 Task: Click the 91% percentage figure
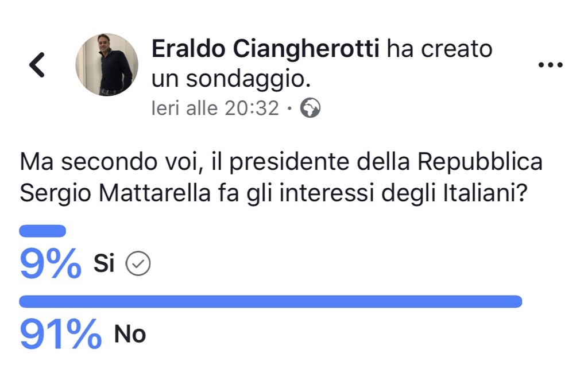60,335
